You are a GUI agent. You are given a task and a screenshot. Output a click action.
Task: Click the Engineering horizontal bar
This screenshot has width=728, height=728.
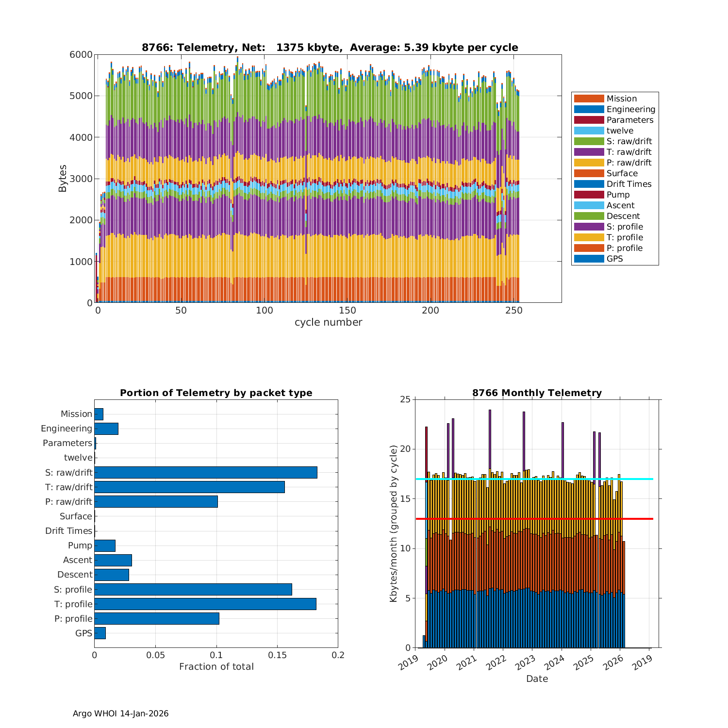pos(106,429)
